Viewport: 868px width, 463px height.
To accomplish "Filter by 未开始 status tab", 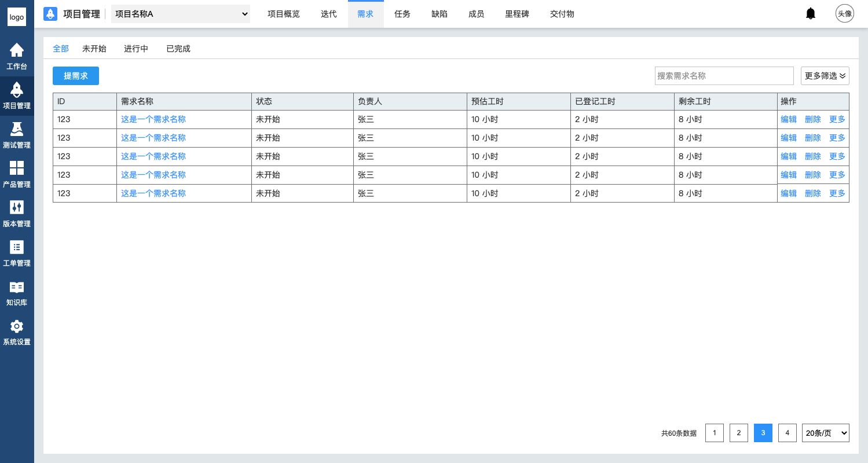I will point(94,49).
